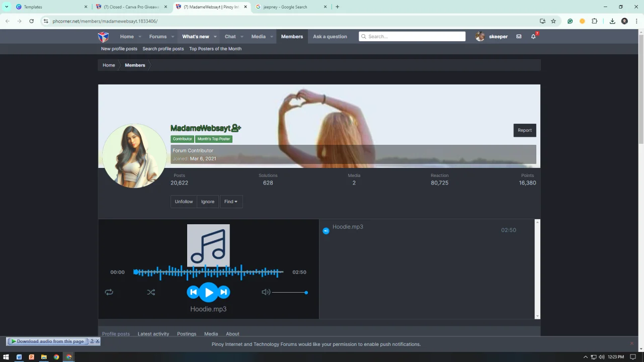Screen dimensions: 644x362
Task: Open the Chat nav item
Action: [x=230, y=37]
